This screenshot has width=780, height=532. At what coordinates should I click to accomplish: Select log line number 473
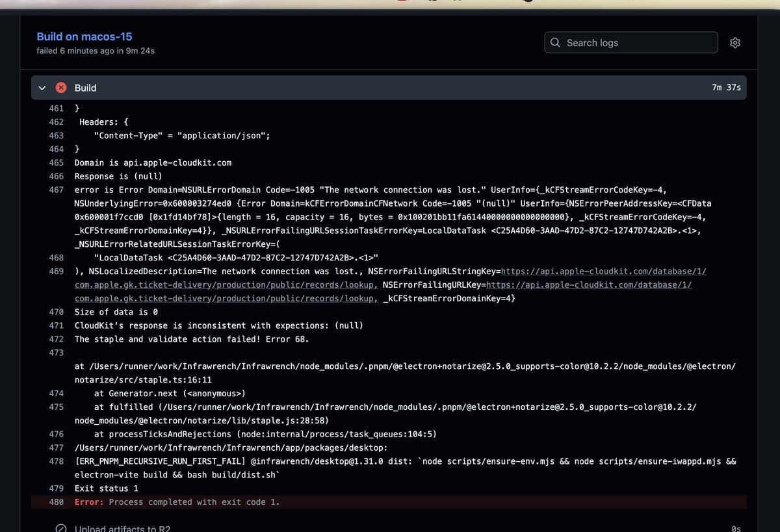[x=56, y=353]
